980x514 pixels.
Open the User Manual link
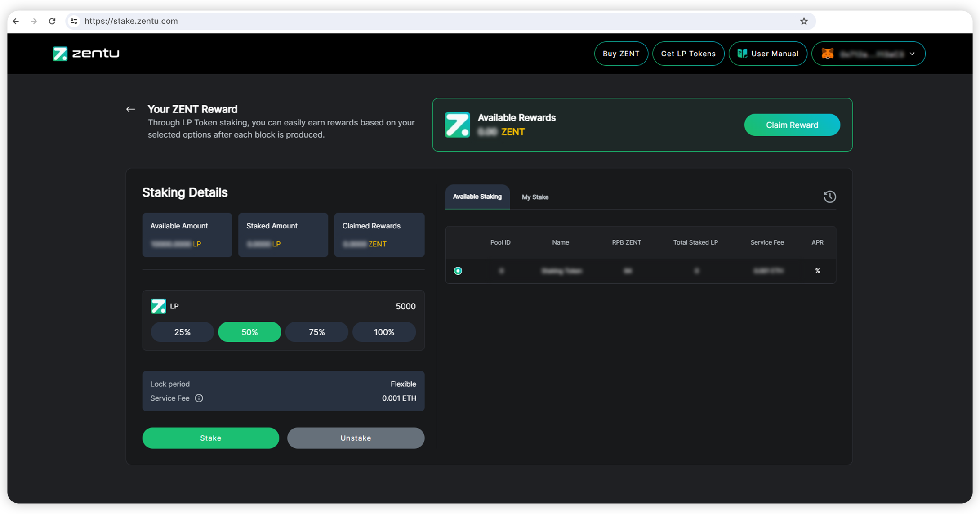click(x=768, y=54)
